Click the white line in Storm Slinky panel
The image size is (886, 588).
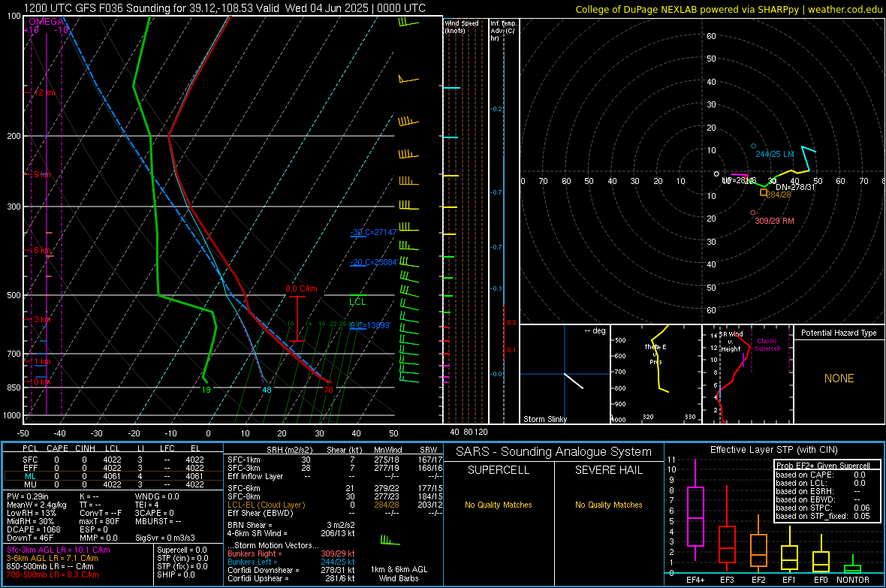574,381
